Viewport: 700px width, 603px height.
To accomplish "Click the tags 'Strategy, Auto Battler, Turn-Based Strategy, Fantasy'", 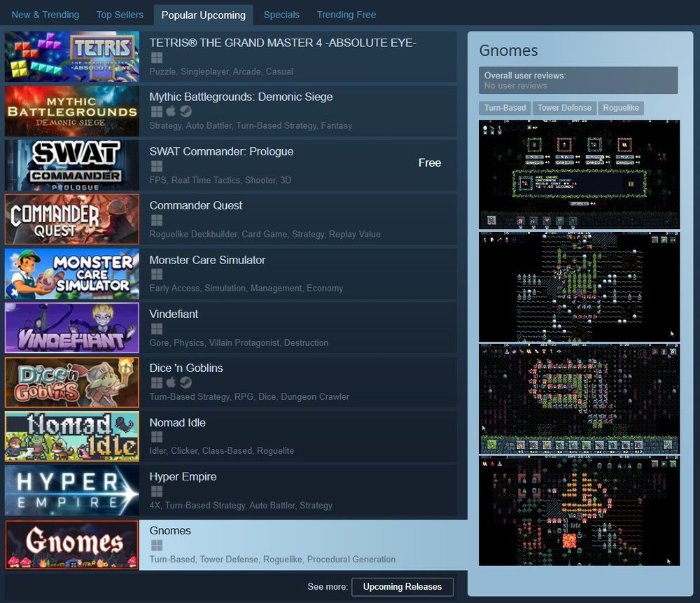I will (x=251, y=126).
